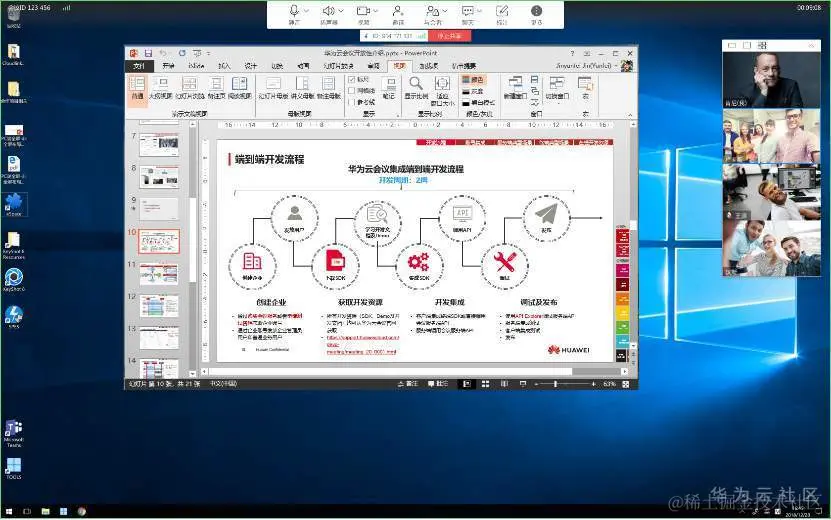
Task: Open the hyperlink in slide's second column
Action: [x=363, y=344]
